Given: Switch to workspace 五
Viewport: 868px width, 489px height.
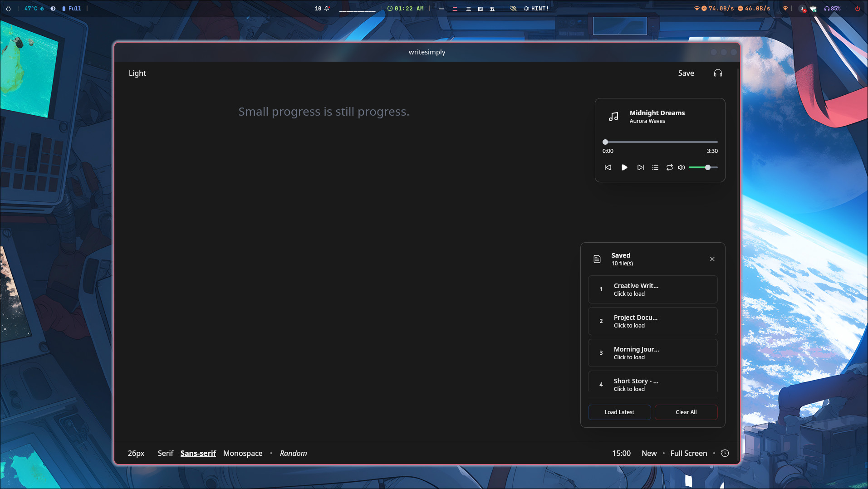Looking at the screenshot, I should click(492, 9).
